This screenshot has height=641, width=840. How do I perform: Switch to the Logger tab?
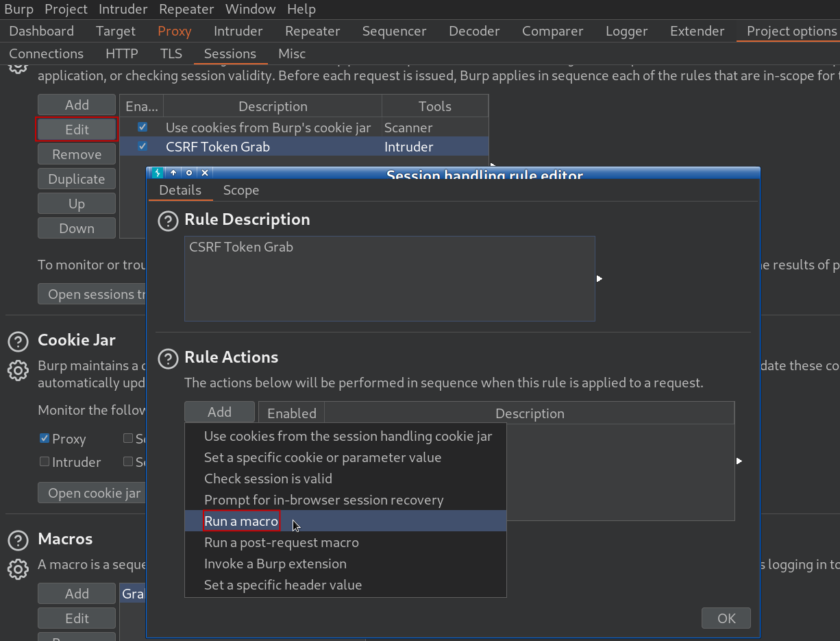pyautogui.click(x=626, y=31)
